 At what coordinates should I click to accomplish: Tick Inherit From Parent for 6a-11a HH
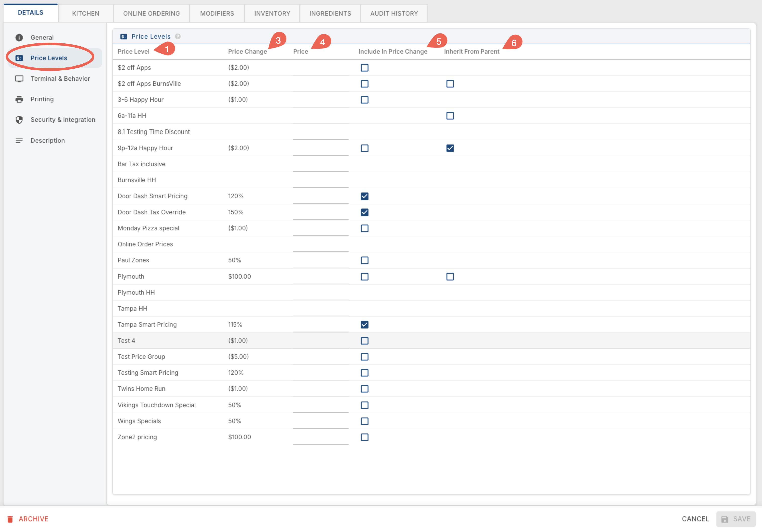tap(450, 116)
